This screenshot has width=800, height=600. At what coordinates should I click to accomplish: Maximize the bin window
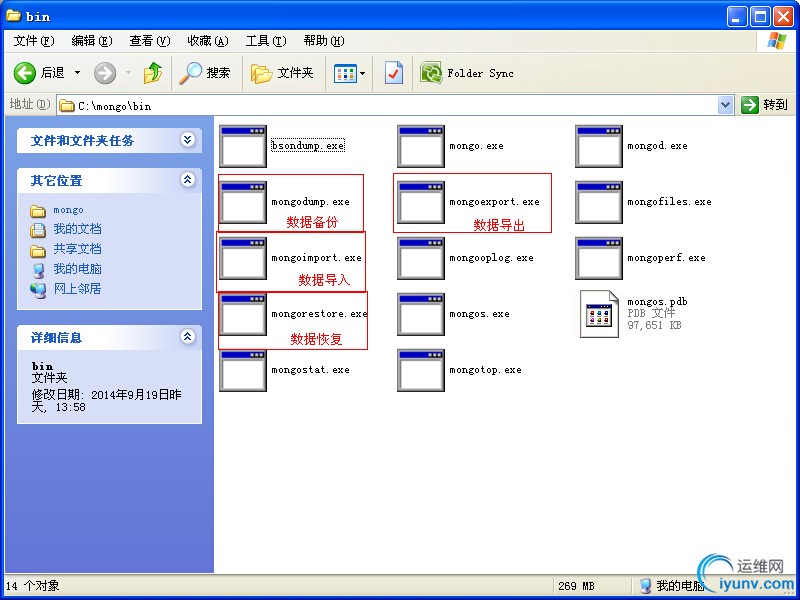pyautogui.click(x=760, y=17)
